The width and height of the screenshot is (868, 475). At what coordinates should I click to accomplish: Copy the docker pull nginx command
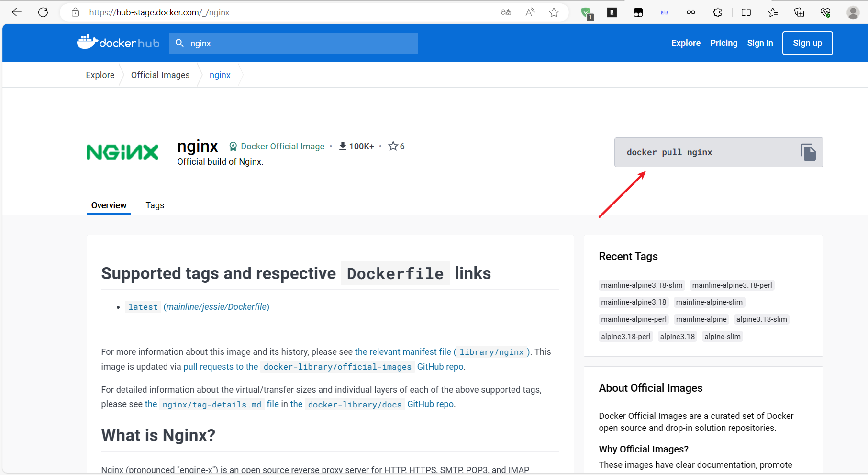(x=808, y=152)
